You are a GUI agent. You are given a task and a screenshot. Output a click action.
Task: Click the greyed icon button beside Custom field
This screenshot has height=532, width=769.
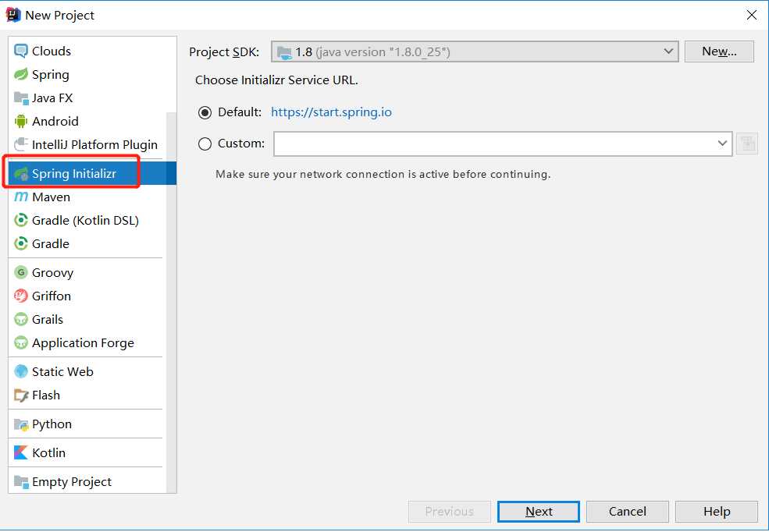tap(747, 144)
